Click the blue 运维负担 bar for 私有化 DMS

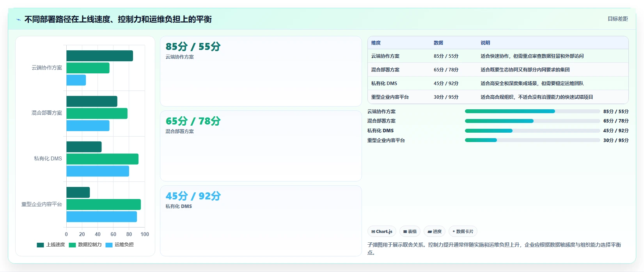coord(98,171)
